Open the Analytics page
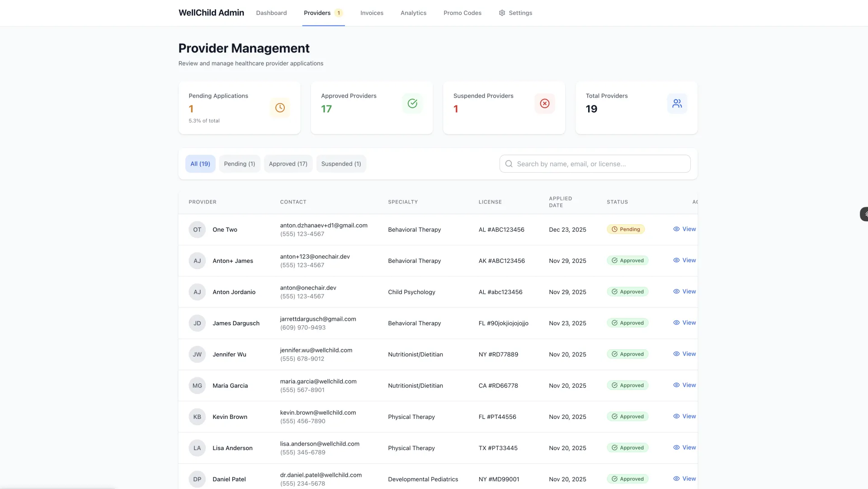Viewport: 868px width, 489px height. tap(413, 13)
